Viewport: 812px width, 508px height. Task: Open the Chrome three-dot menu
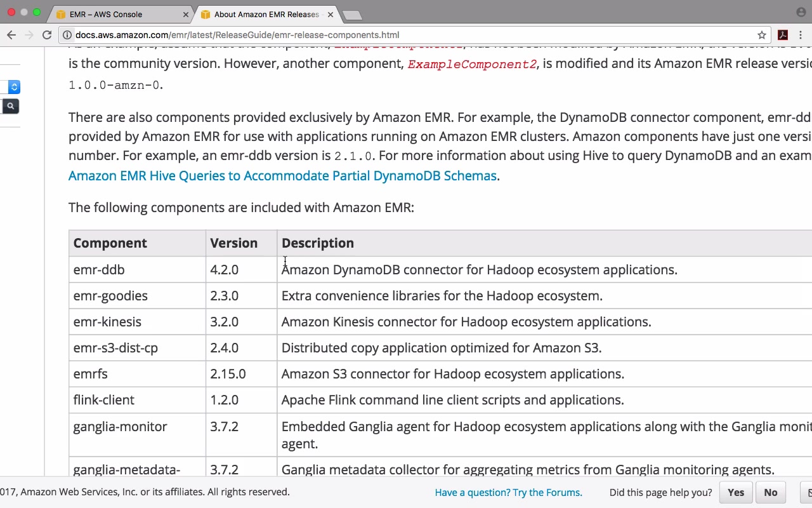click(802, 35)
